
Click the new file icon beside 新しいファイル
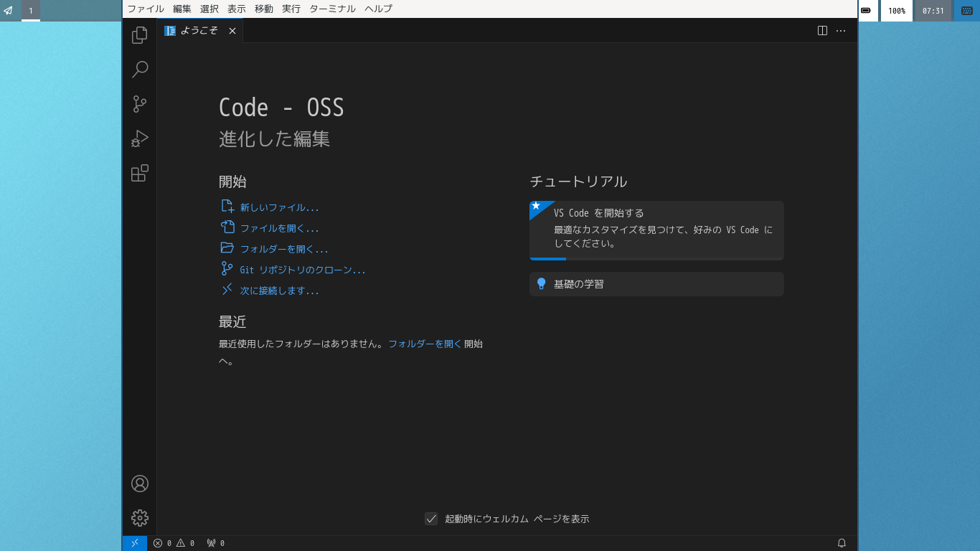(x=227, y=207)
